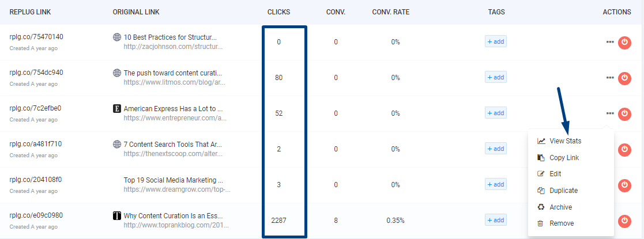
Task: Add a tag to rplg.co/75470140 row
Action: [x=495, y=41]
